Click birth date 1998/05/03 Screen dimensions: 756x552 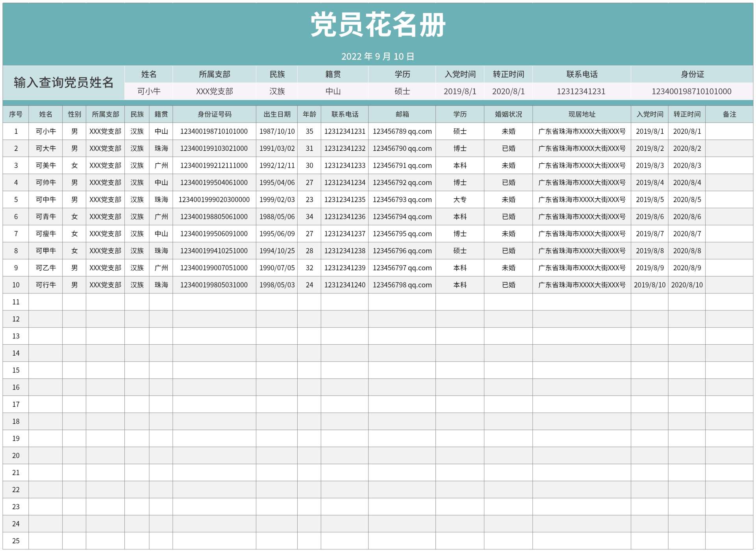pyautogui.click(x=277, y=285)
